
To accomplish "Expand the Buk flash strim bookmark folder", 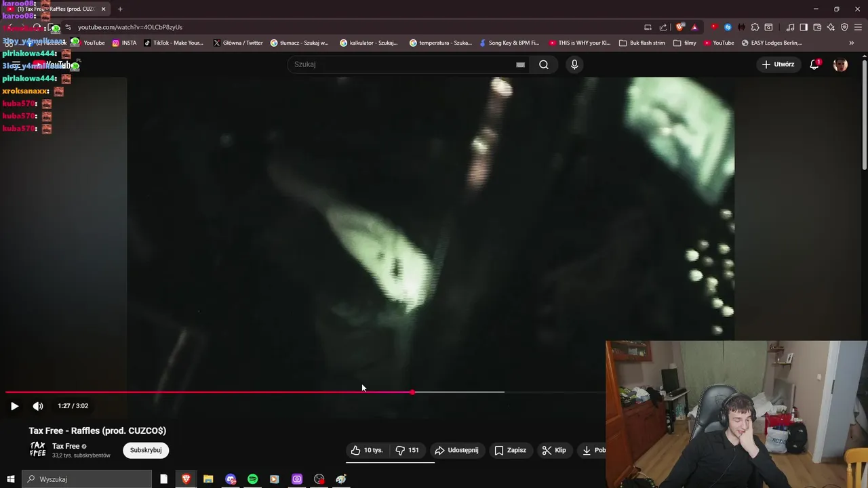I will pyautogui.click(x=642, y=43).
